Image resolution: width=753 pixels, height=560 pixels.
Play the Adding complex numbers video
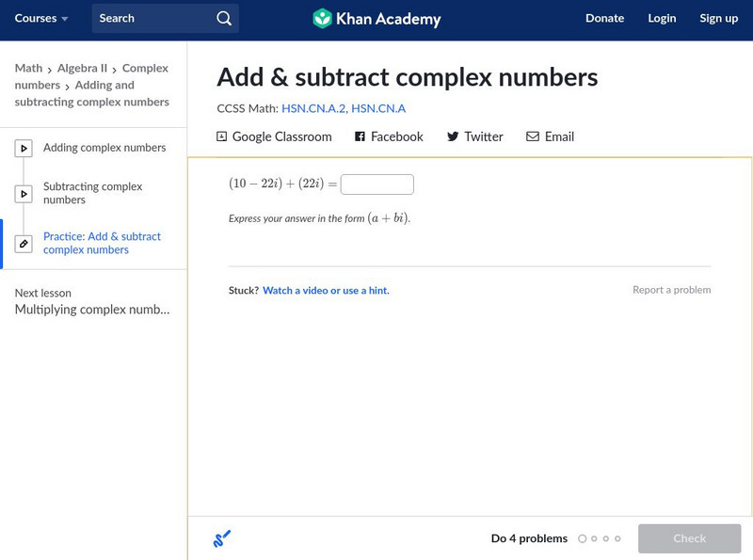[24, 148]
